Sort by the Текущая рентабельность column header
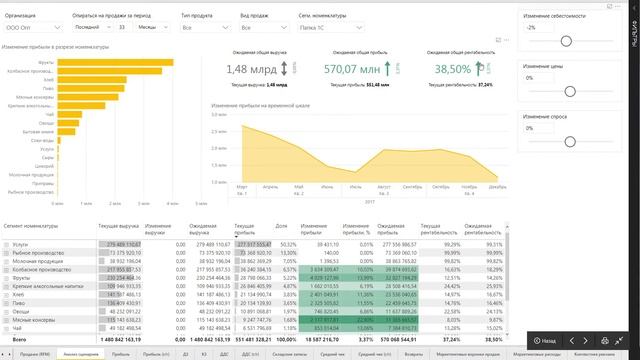 click(439, 229)
